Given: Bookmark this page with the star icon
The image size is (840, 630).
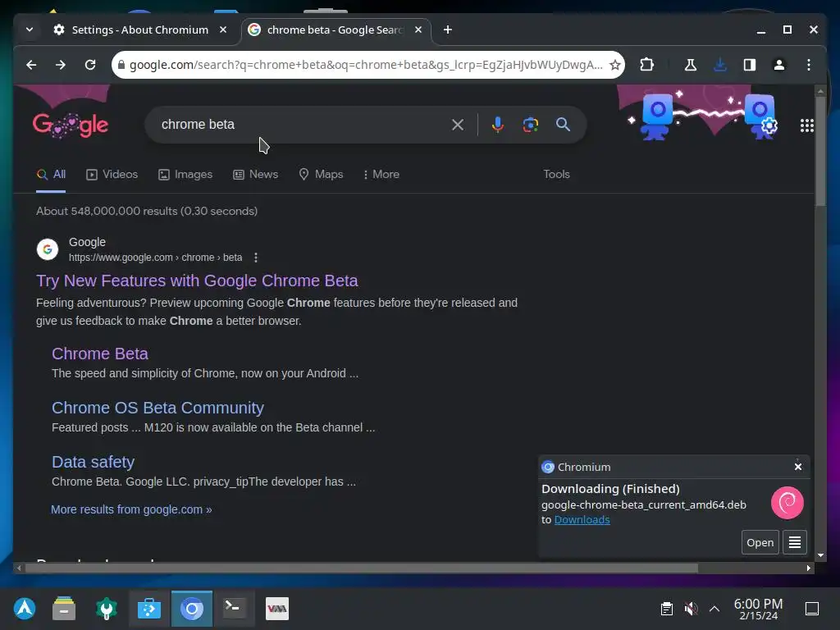Looking at the screenshot, I should pos(615,65).
